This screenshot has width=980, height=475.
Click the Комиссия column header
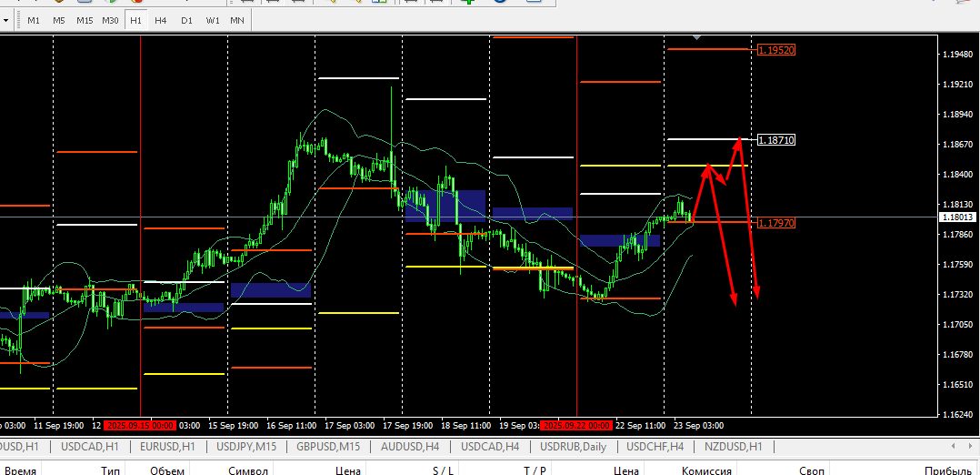click(706, 471)
